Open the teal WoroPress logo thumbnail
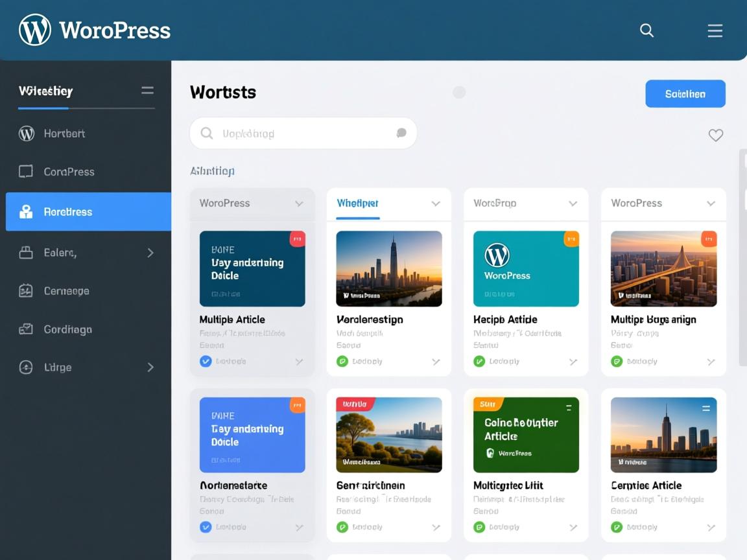747x560 pixels. (526, 268)
